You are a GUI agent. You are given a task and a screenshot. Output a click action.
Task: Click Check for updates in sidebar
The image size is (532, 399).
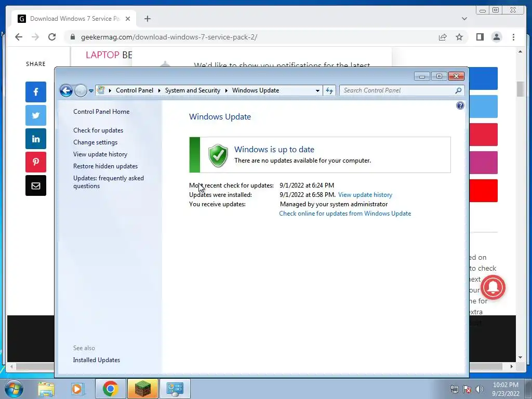(98, 130)
